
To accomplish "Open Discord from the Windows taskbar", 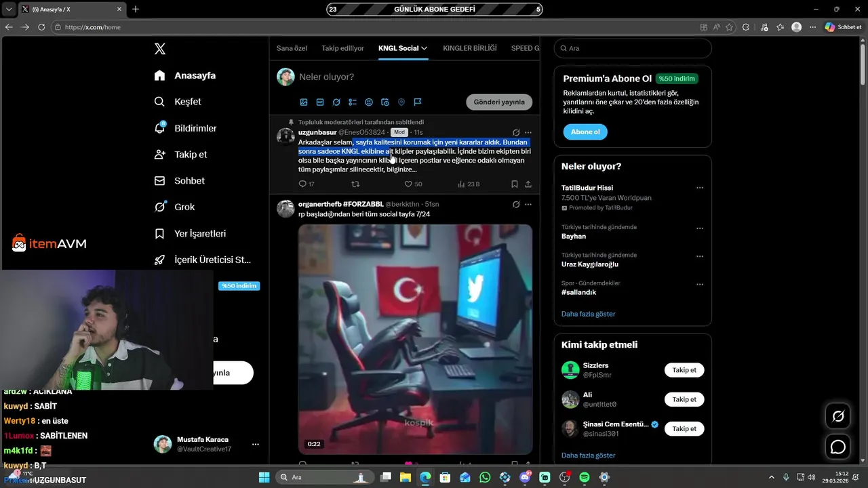I will click(525, 477).
